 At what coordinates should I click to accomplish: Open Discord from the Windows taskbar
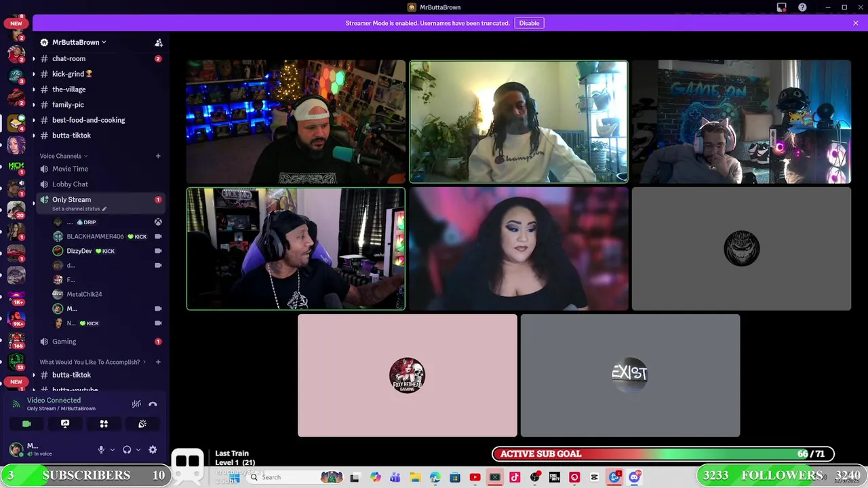pos(634,477)
